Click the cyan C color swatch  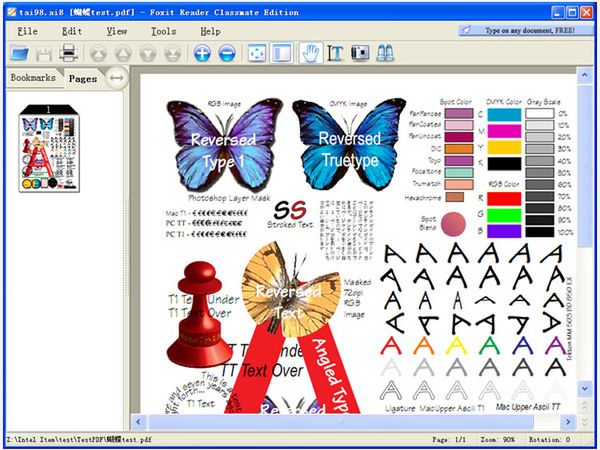(x=504, y=114)
